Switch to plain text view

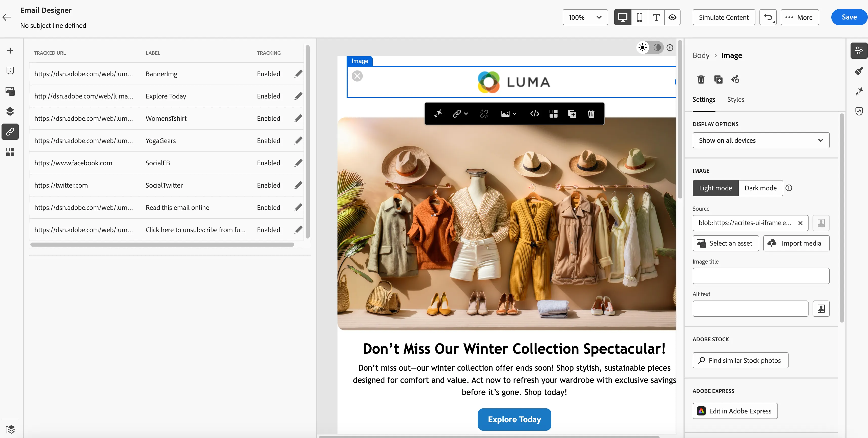click(x=656, y=17)
